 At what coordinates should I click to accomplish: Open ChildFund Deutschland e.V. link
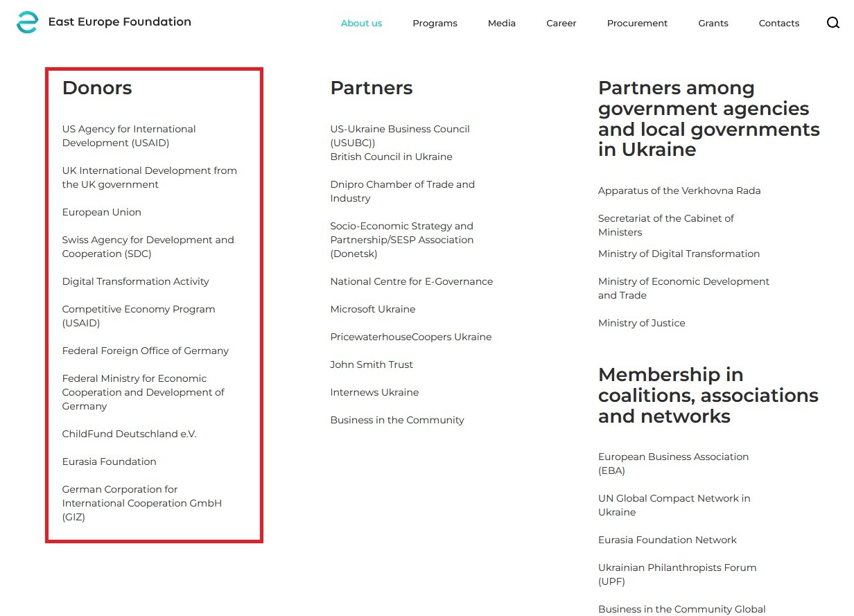point(130,434)
